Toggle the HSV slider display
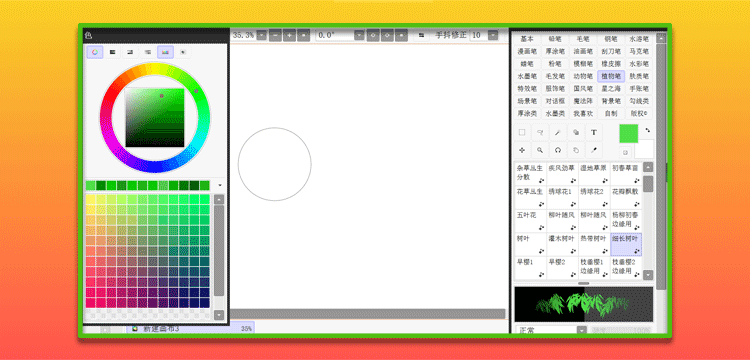The height and width of the screenshot is (360, 750). 130,52
